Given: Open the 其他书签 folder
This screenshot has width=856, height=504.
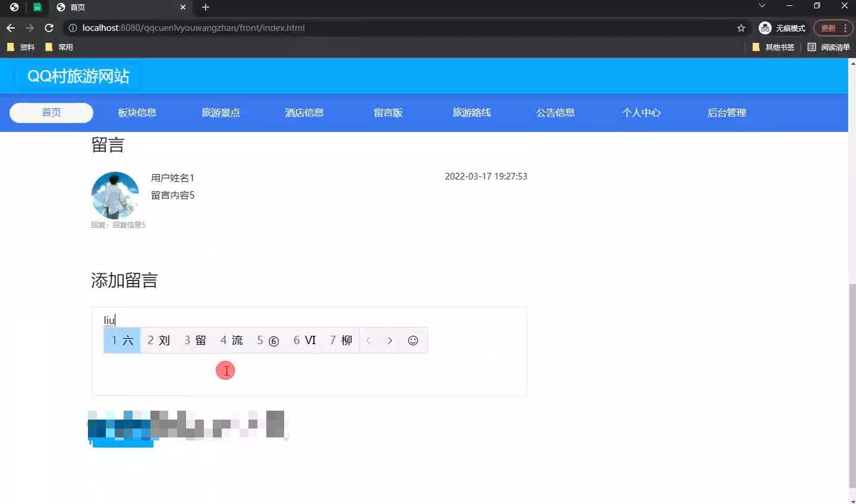Looking at the screenshot, I should pyautogui.click(x=773, y=47).
